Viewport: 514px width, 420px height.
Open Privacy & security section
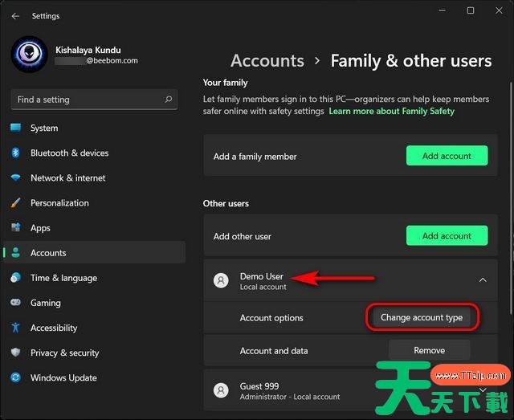click(x=64, y=353)
